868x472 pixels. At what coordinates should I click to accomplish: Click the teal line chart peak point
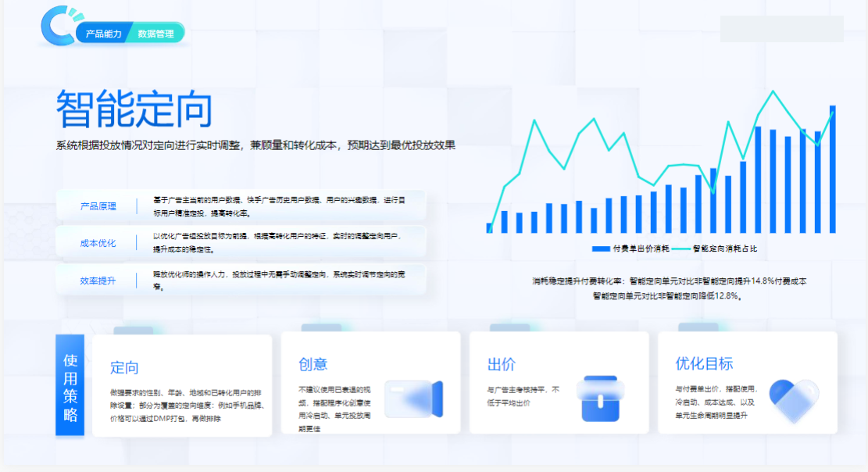coord(773,92)
